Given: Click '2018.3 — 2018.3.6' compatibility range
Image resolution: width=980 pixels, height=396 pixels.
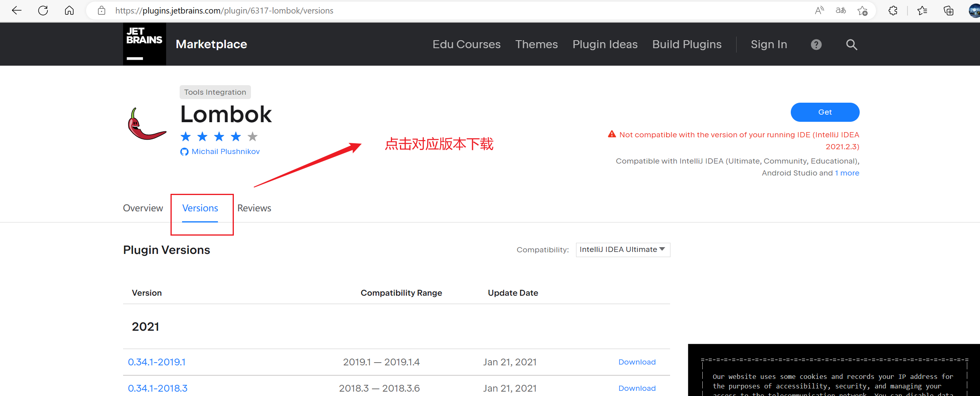Looking at the screenshot, I should pyautogui.click(x=379, y=388).
